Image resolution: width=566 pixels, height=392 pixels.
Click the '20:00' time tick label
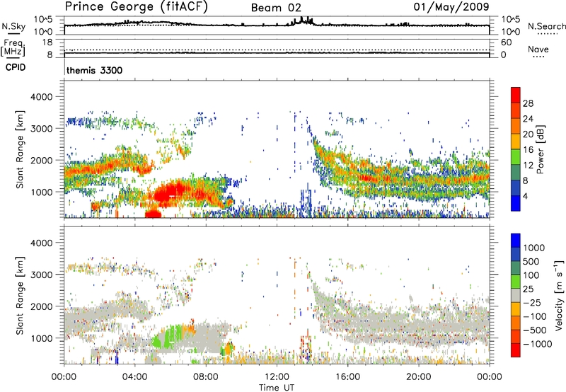pos(418,377)
